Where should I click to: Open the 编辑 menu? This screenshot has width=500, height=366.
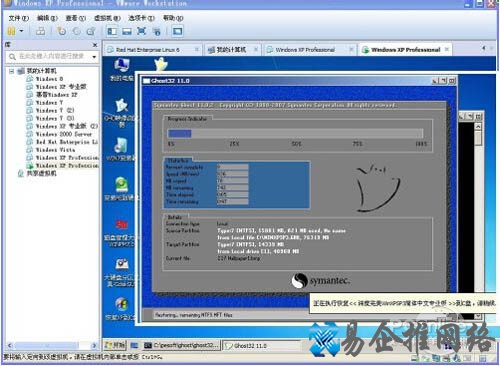click(x=47, y=18)
